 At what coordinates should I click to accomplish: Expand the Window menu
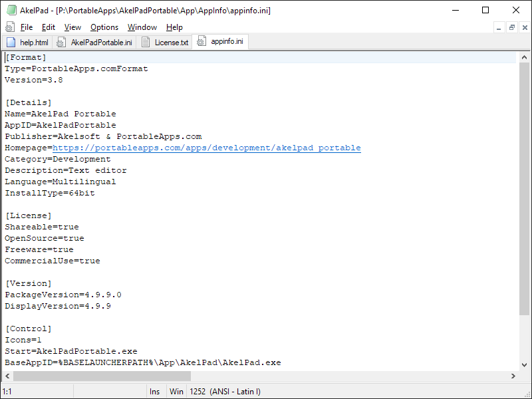[x=142, y=27]
